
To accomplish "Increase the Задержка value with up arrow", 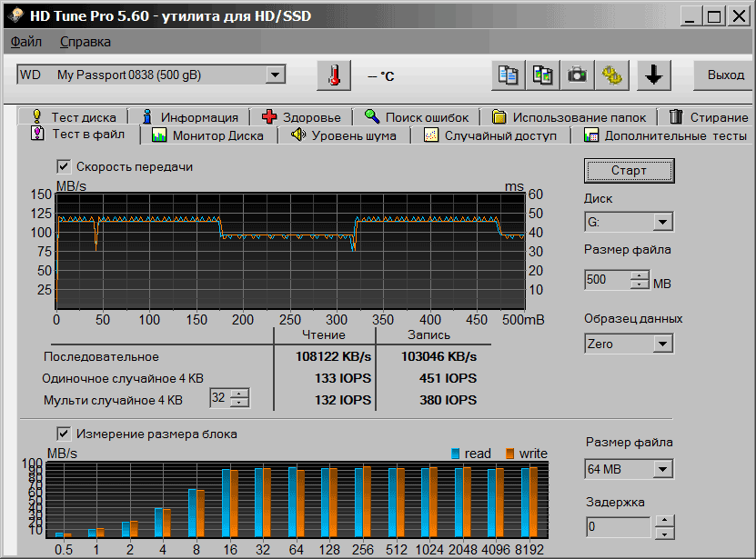I will pos(664,521).
